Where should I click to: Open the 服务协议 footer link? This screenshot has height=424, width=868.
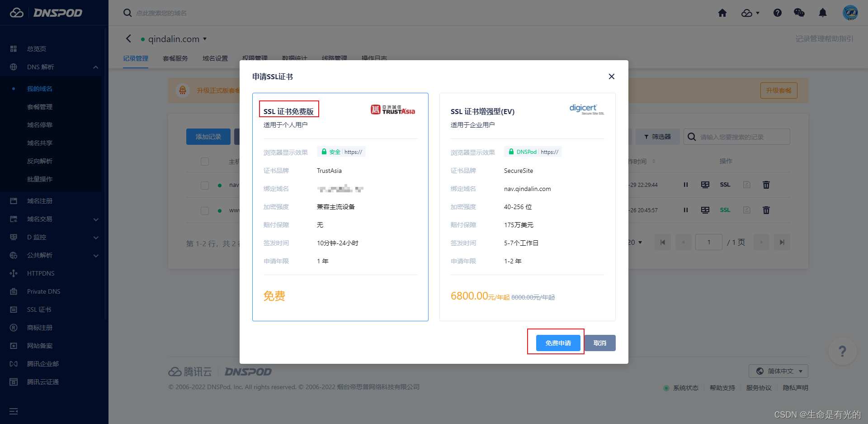(759, 388)
